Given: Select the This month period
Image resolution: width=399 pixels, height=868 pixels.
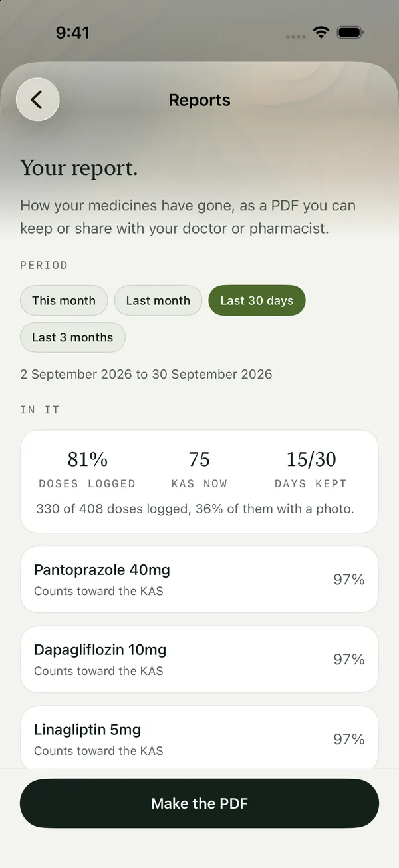Looking at the screenshot, I should [64, 300].
